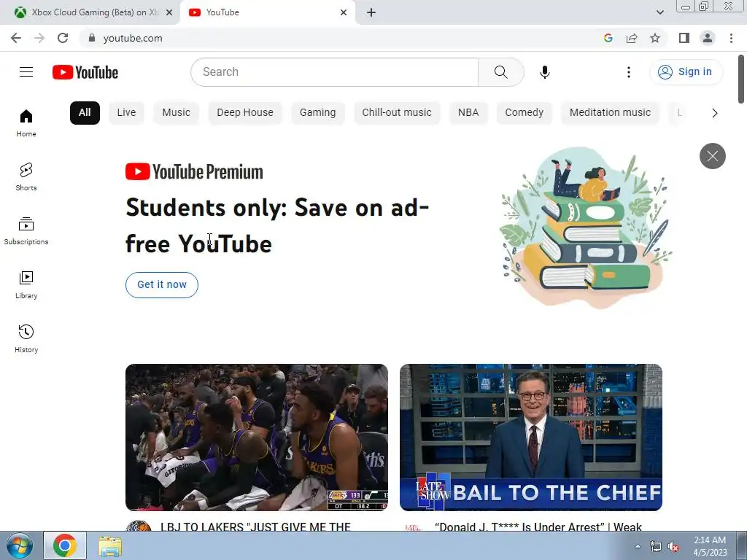Select the Comedy filter chip
The image size is (747, 560).
coord(524,113)
